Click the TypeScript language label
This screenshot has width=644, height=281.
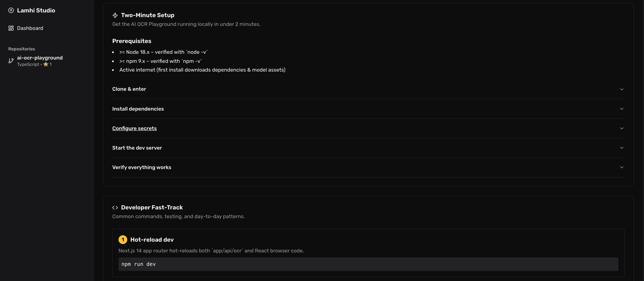pyautogui.click(x=28, y=64)
